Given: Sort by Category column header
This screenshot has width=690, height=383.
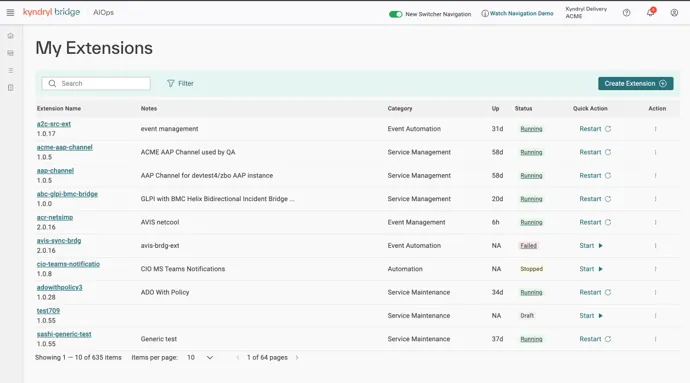Looking at the screenshot, I should [x=400, y=108].
